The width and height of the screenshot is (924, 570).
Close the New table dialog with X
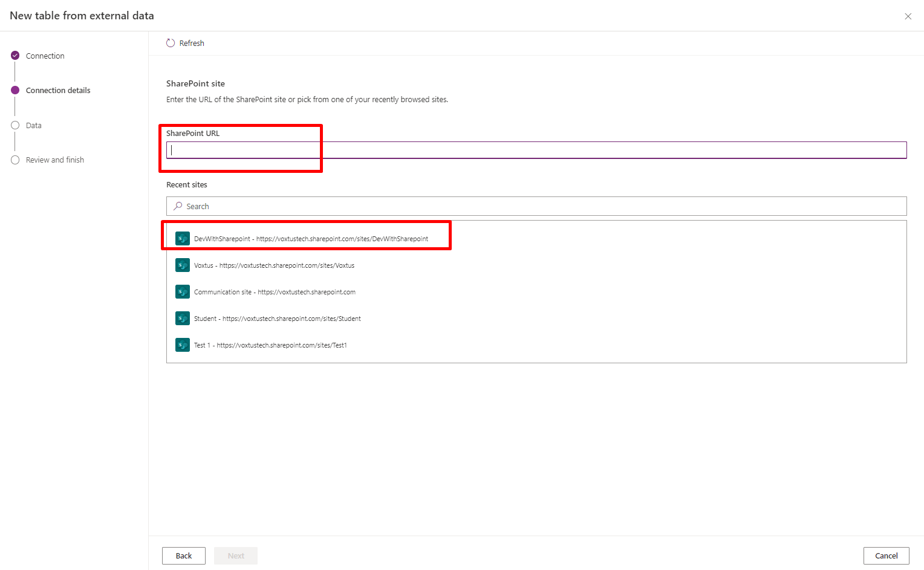point(908,16)
